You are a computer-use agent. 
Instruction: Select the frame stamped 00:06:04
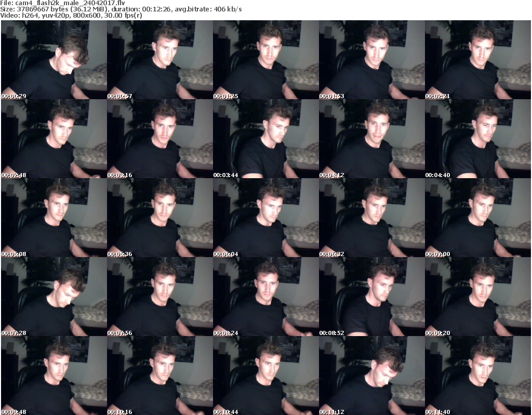point(265,218)
